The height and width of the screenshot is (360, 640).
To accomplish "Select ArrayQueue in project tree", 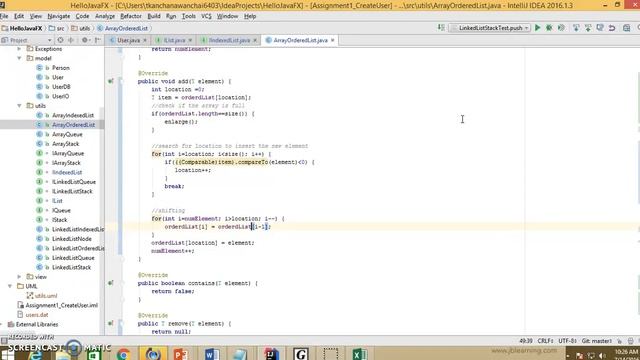I will (67, 134).
